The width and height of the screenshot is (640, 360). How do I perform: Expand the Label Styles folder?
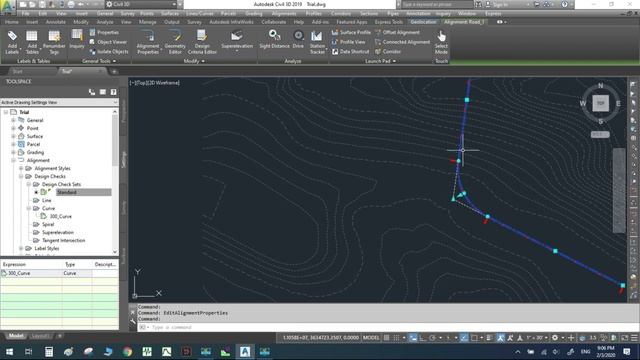tap(21, 248)
